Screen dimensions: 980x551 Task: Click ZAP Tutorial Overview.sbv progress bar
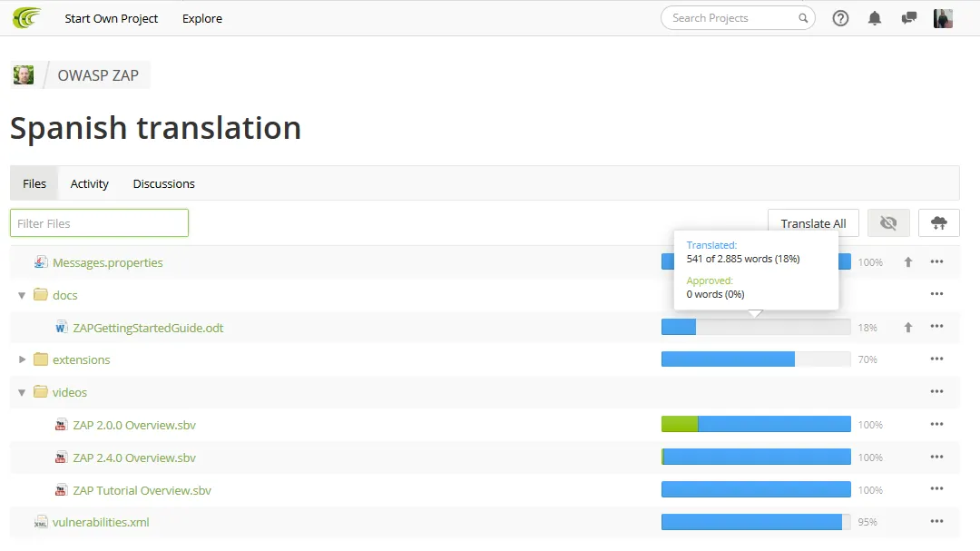click(756, 489)
